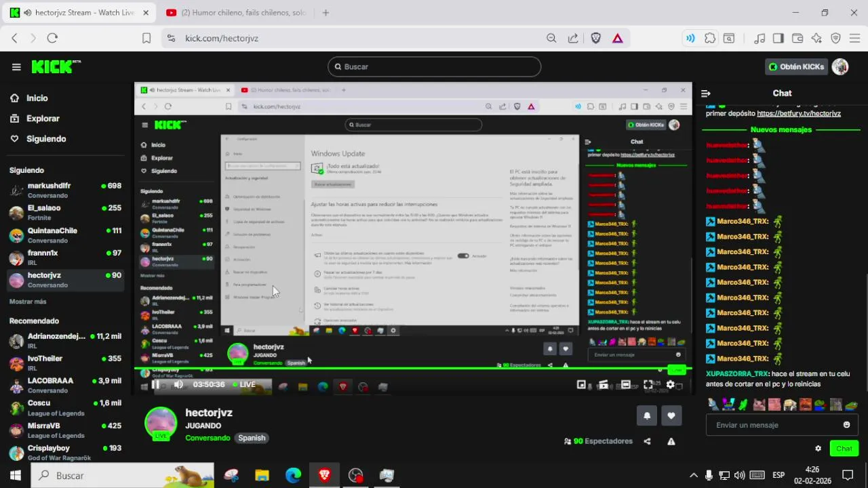Click Obtén KICKs button
This screenshot has height=488, width=868.
click(x=797, y=66)
